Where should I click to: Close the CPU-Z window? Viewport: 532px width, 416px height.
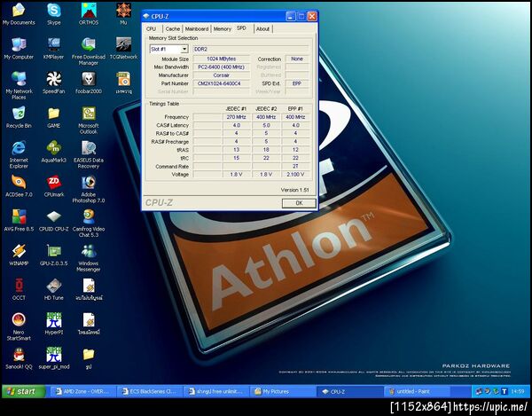(312, 16)
